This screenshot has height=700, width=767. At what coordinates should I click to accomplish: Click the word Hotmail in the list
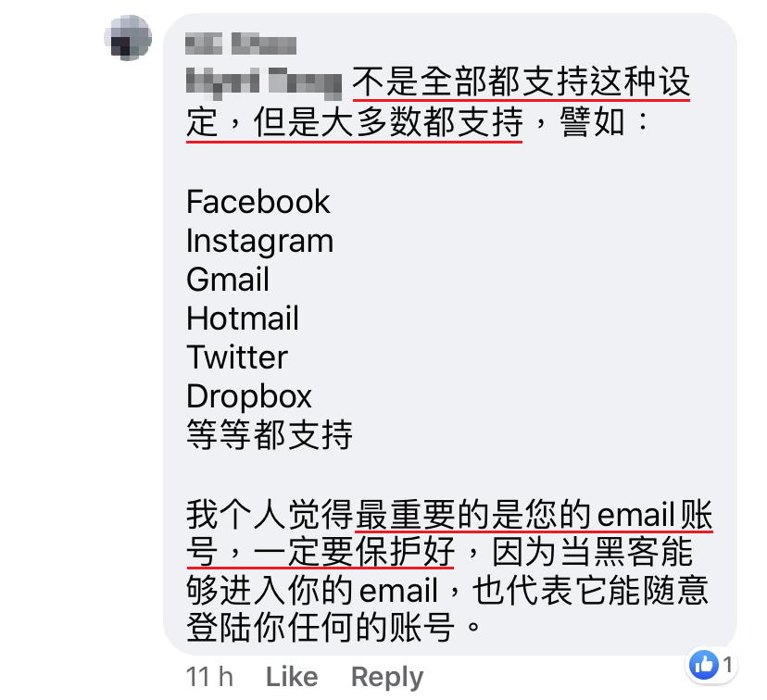(243, 319)
